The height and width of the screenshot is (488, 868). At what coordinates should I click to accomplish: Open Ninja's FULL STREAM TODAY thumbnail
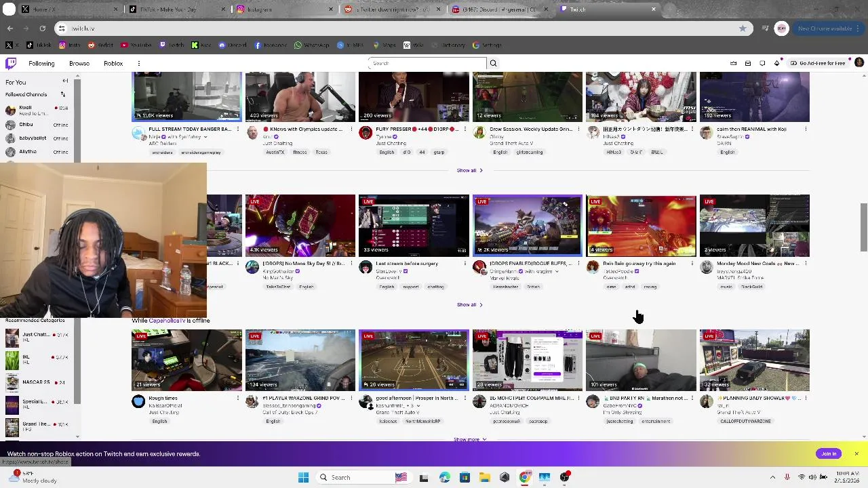pos(186,97)
